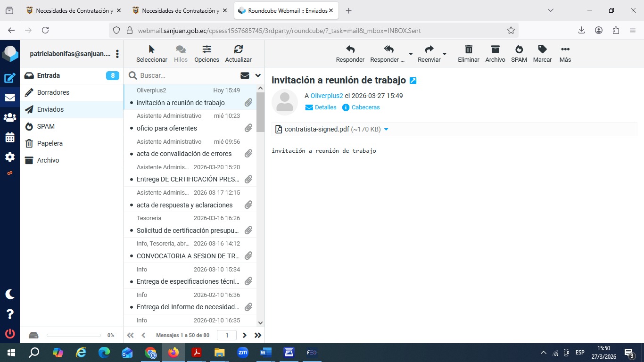The height and width of the screenshot is (362, 644).
Task: Open the calendar icon in sidebar
Action: [x=10, y=138]
